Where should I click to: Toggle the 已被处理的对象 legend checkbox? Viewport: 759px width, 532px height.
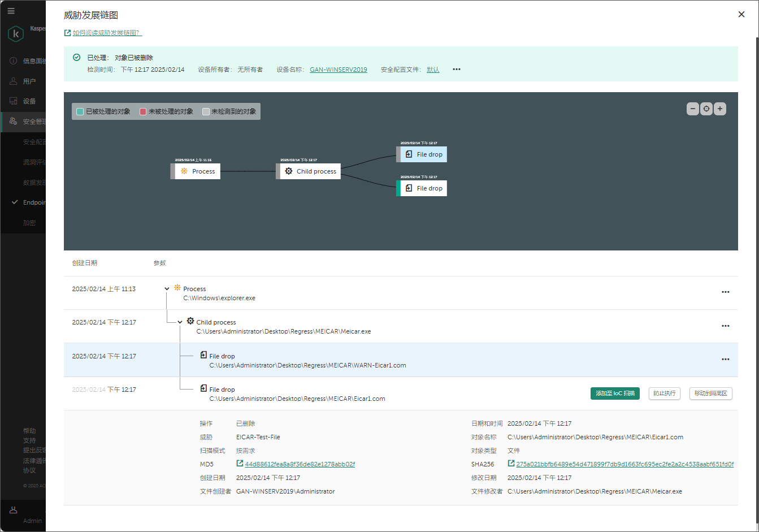(x=80, y=112)
